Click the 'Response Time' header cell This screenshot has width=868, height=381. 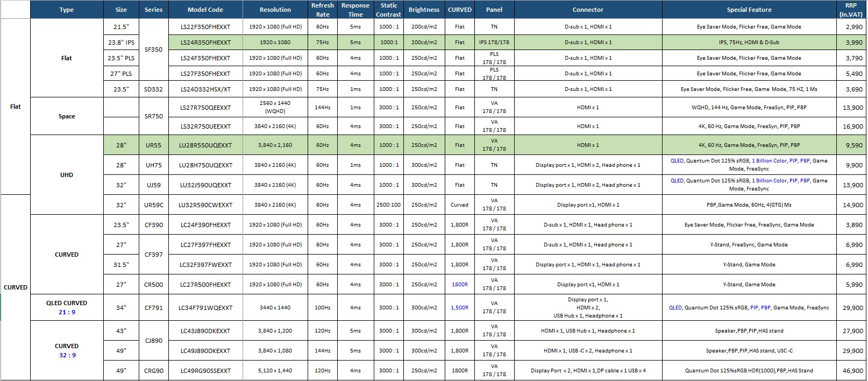(355, 10)
